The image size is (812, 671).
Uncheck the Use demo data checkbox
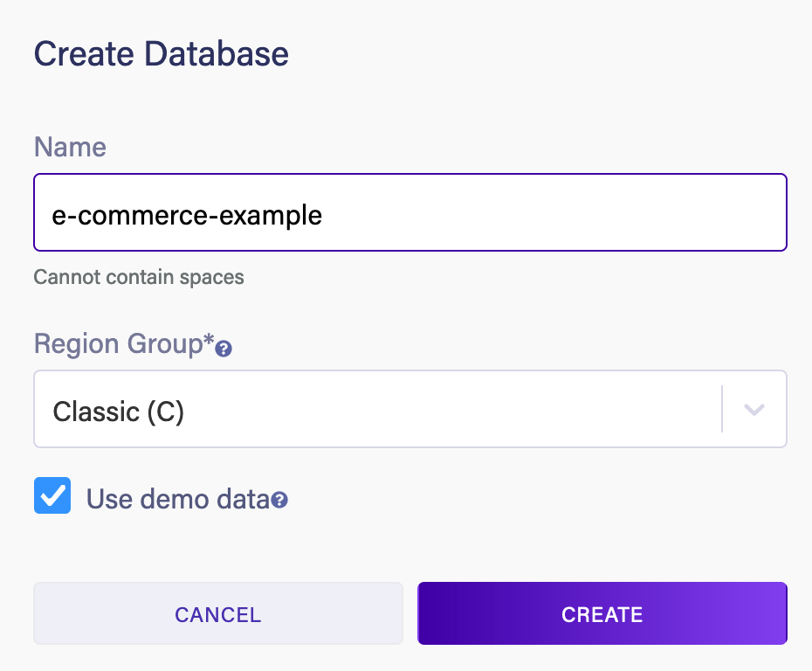pyautogui.click(x=52, y=495)
